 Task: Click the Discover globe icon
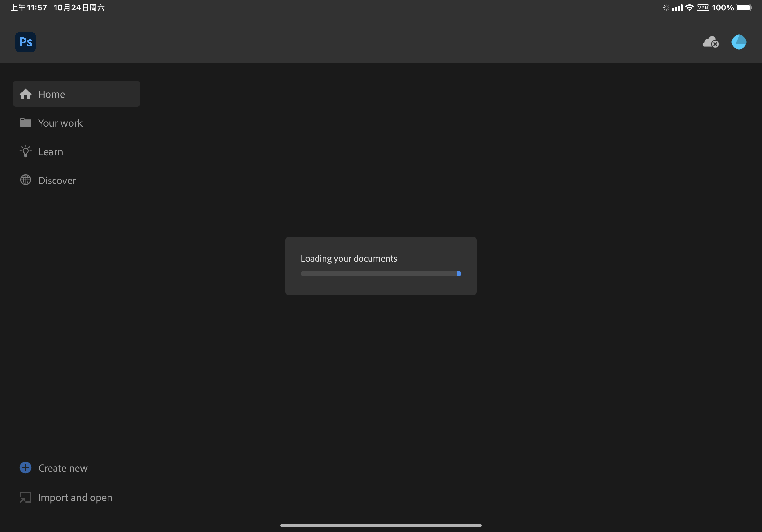(26, 180)
